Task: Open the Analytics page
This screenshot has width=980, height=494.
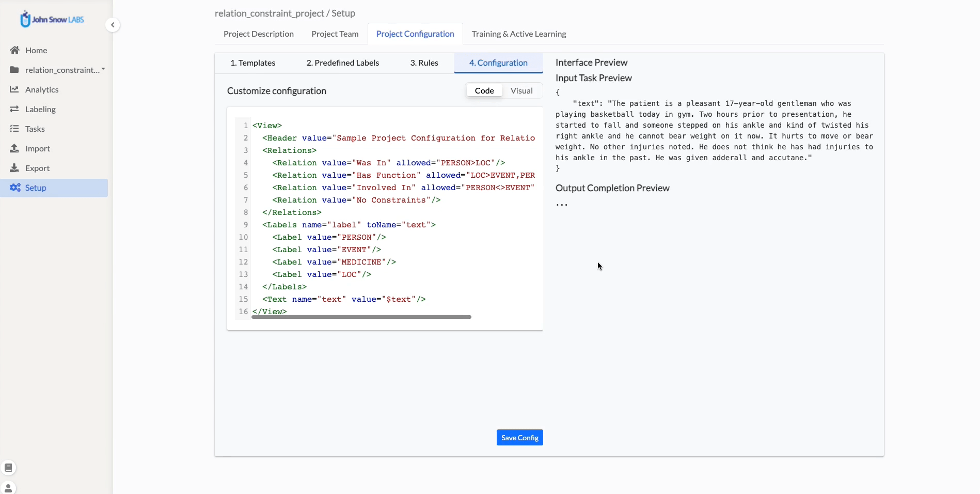Action: click(42, 89)
